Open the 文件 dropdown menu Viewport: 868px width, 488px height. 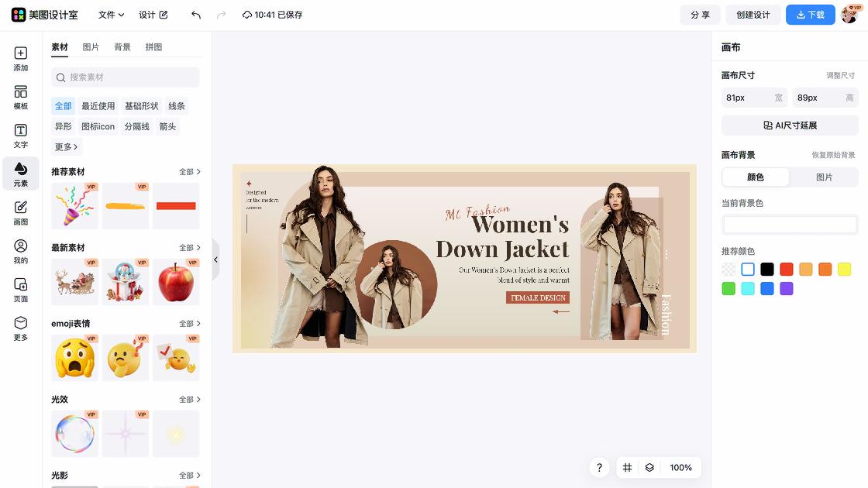click(111, 15)
